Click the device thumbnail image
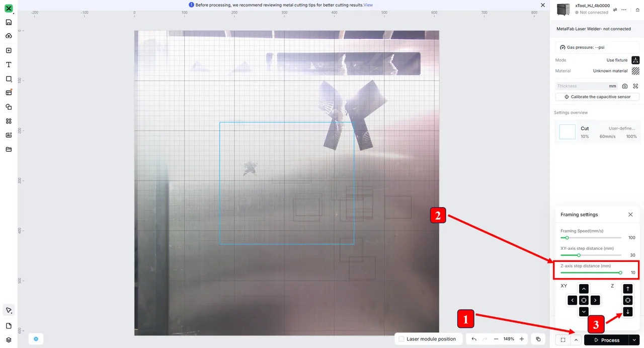644x348 pixels. [x=563, y=9]
